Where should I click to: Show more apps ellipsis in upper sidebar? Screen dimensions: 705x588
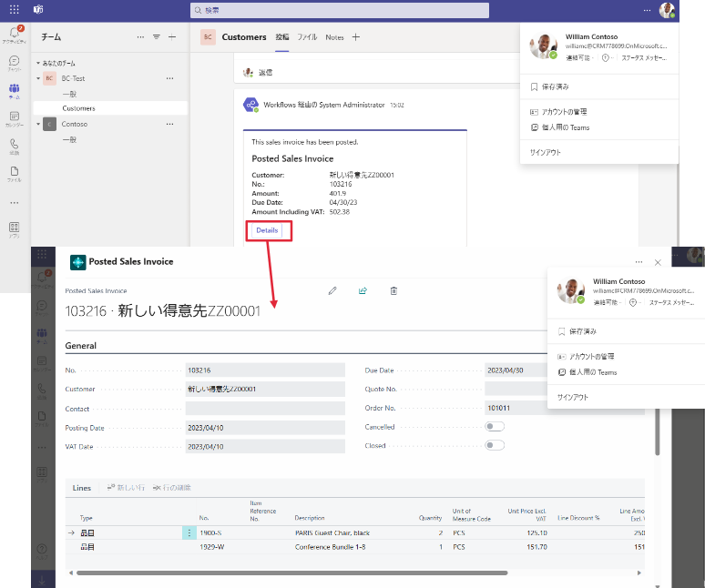15,203
